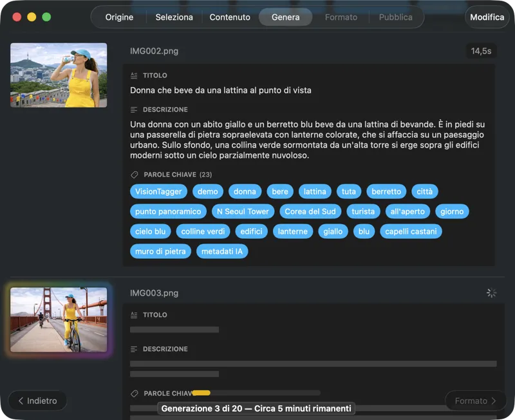Click the yellow minimize window button
515x420 pixels.
point(32,17)
